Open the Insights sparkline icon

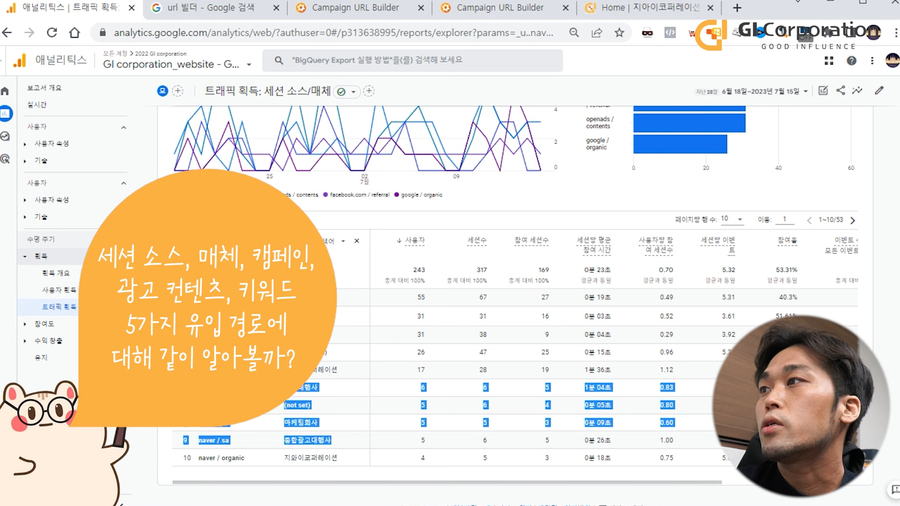[x=858, y=91]
